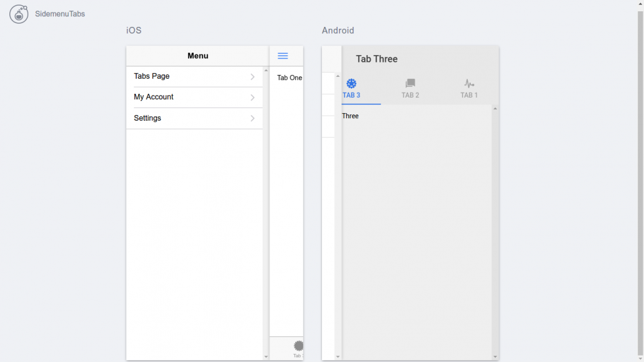644x362 pixels.
Task: Select the gear icon above TAB 3
Action: (x=351, y=83)
